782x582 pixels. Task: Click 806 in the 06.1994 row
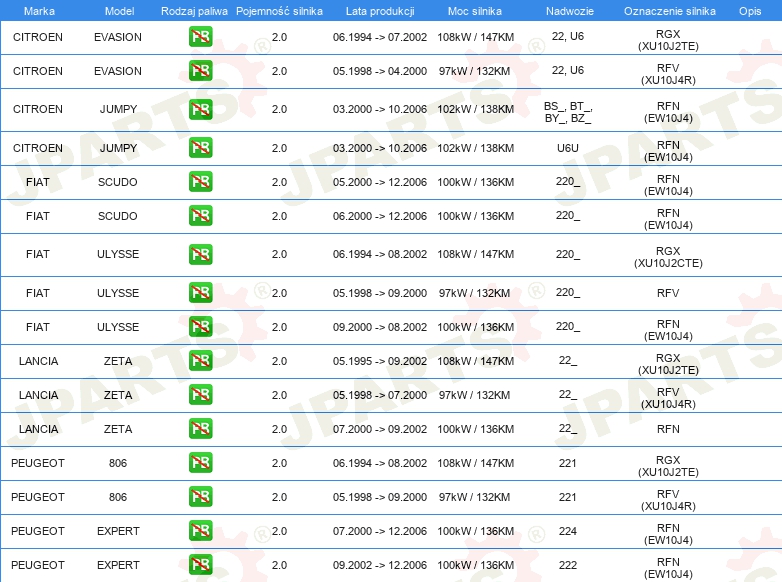coord(118,463)
